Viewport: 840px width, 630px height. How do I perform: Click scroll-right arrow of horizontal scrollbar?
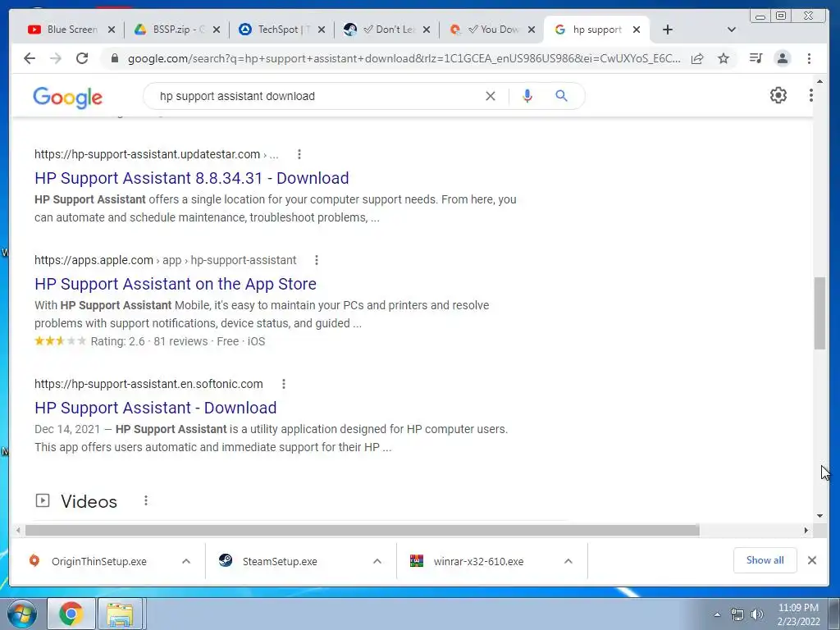click(x=806, y=531)
